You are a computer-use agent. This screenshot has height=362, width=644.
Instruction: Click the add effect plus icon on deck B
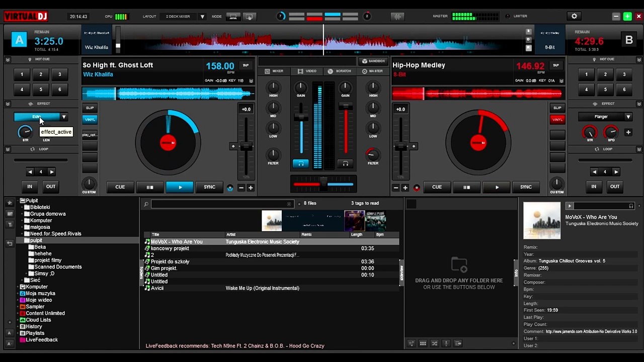click(628, 132)
